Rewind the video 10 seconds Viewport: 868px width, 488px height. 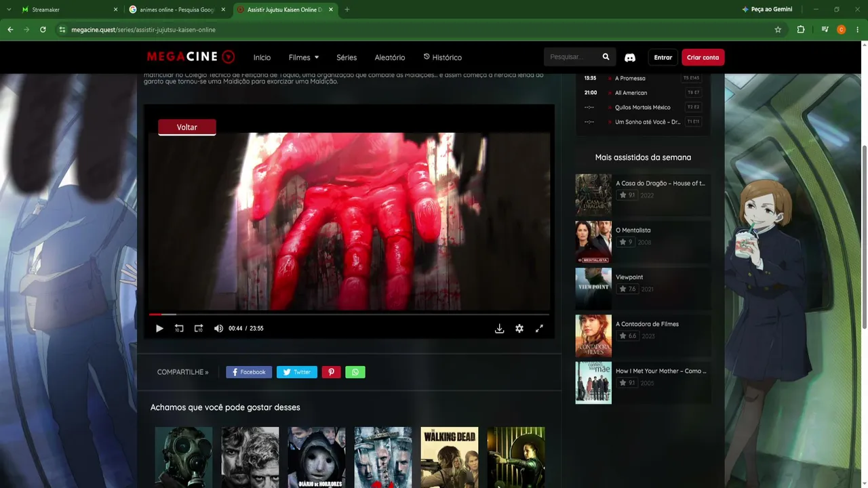coord(179,329)
